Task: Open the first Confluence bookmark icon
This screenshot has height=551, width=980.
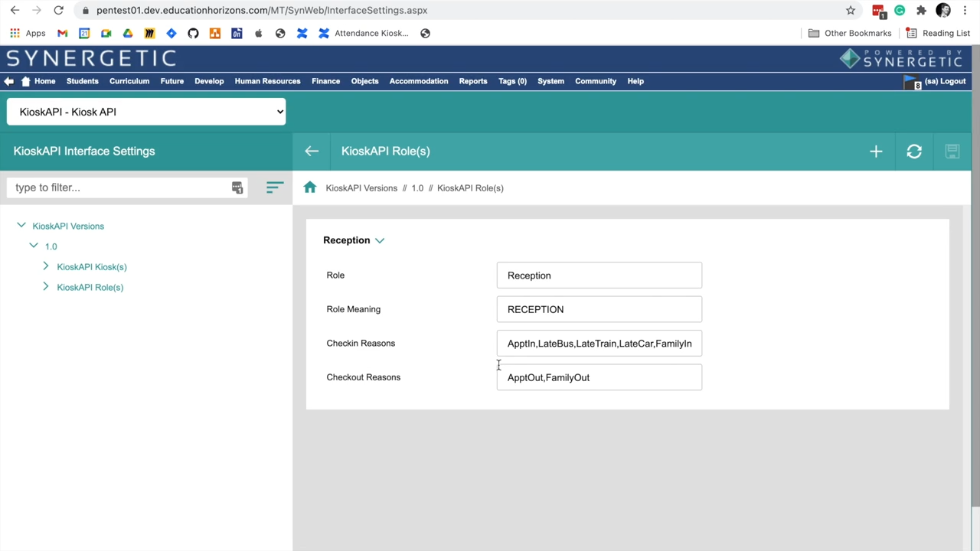Action: tap(302, 34)
